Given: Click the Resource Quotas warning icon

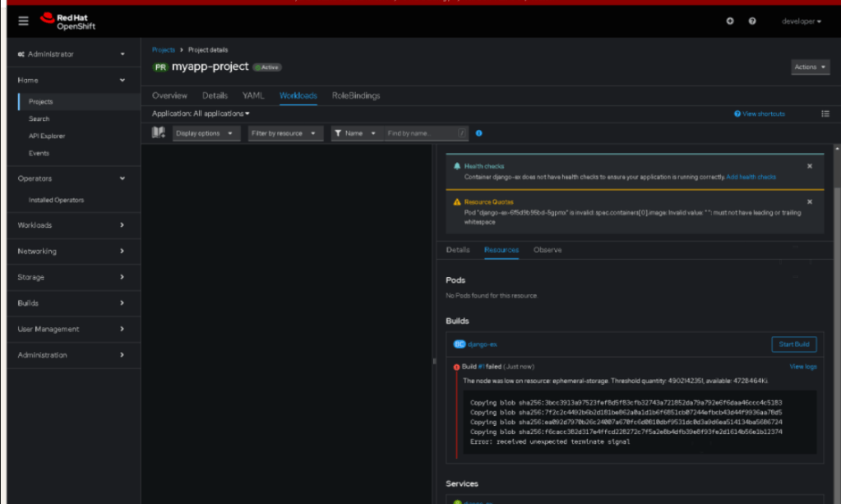Looking at the screenshot, I should (x=457, y=202).
